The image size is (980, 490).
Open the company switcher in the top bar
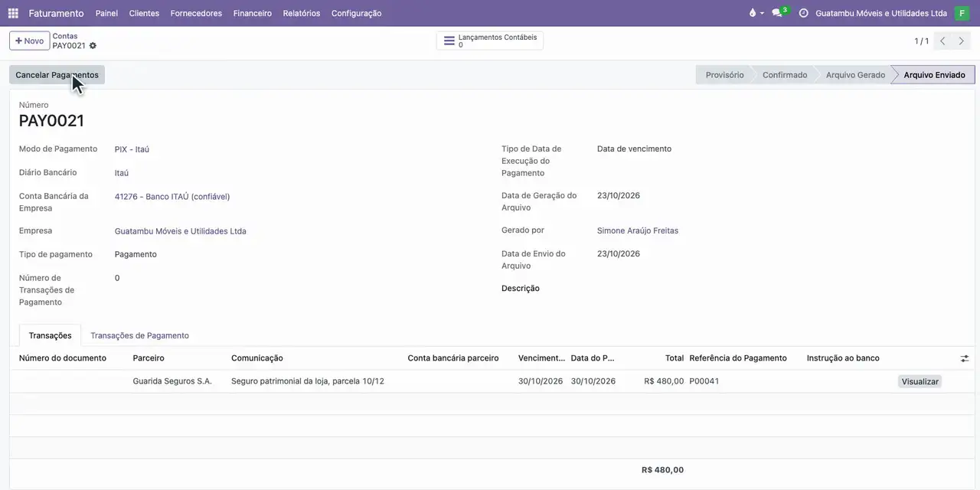(881, 13)
